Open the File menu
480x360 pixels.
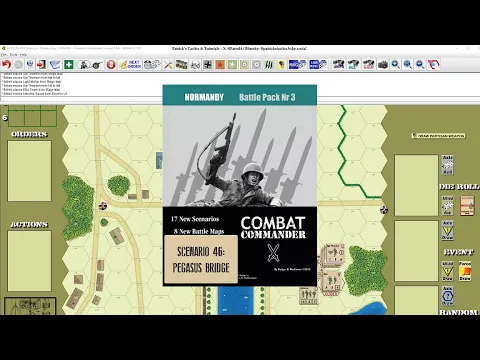[4, 55]
